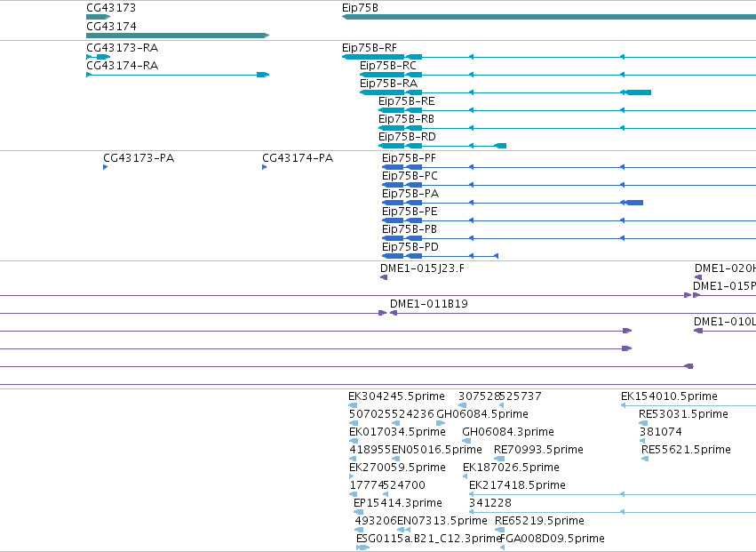Select the exon block on Eip75B-RA

[x=636, y=92]
